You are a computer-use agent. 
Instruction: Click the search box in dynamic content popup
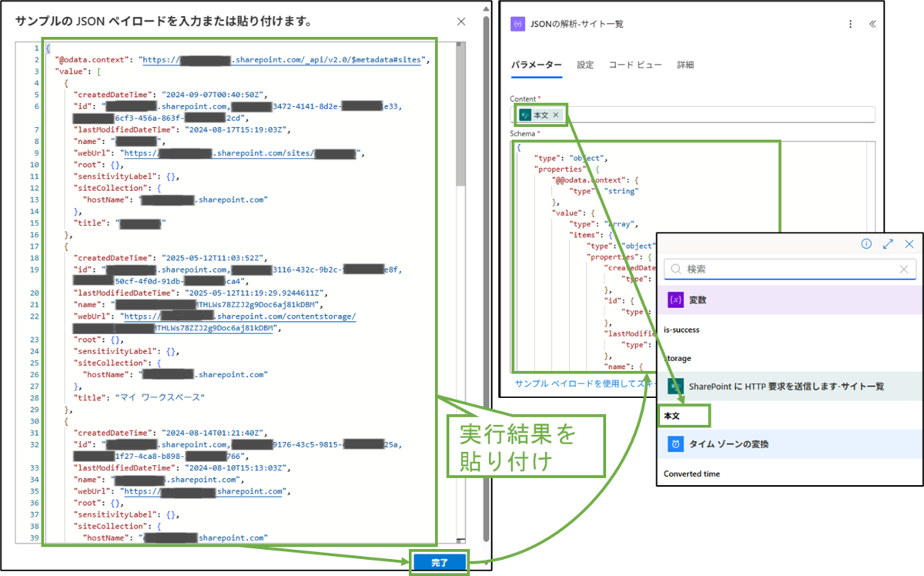point(790,270)
